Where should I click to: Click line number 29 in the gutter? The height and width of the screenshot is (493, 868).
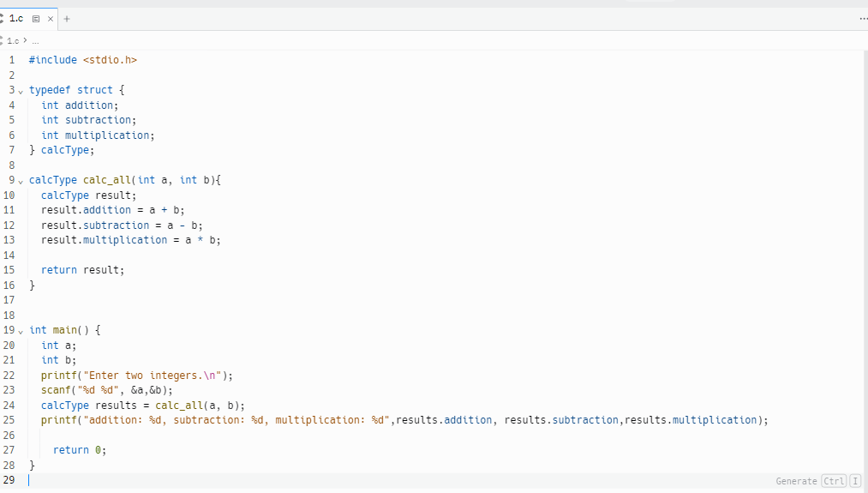9,480
